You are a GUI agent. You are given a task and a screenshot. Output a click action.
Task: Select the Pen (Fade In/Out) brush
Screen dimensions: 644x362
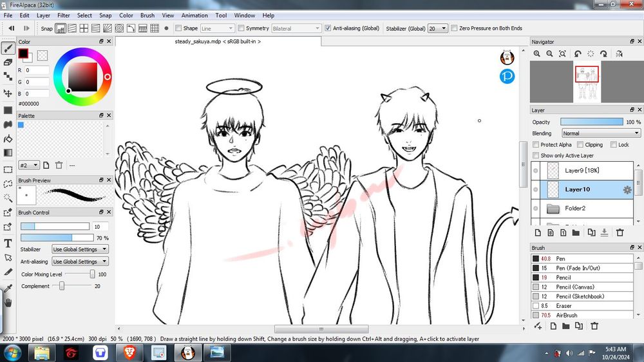click(x=582, y=268)
